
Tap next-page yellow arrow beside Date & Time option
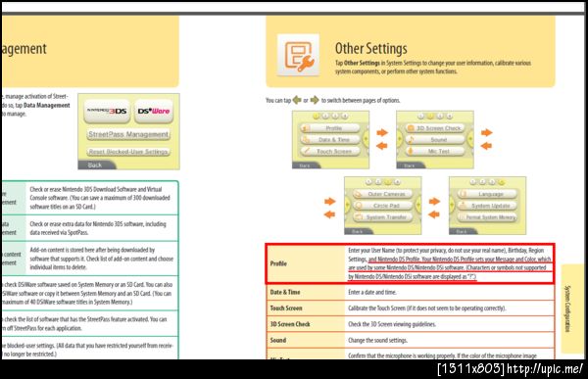coord(366,139)
